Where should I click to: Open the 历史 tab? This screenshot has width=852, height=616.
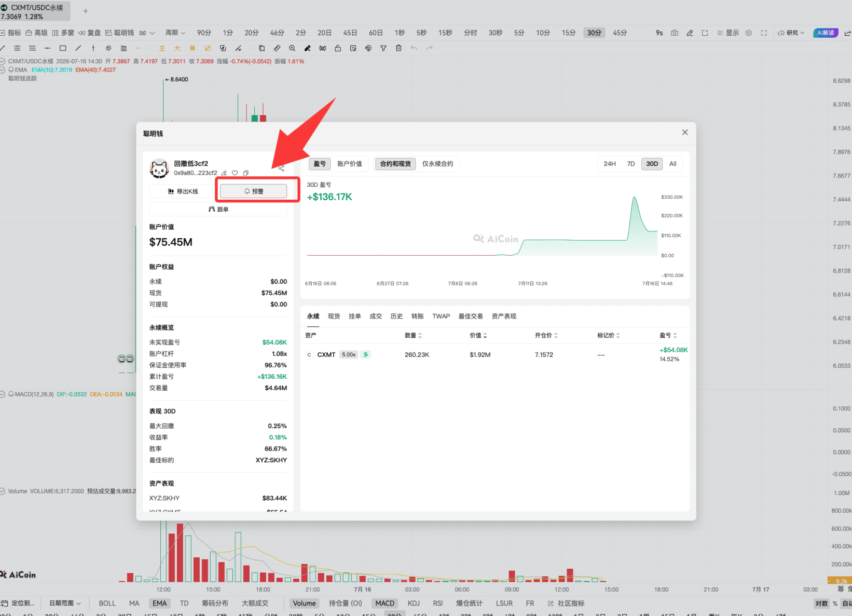click(397, 316)
